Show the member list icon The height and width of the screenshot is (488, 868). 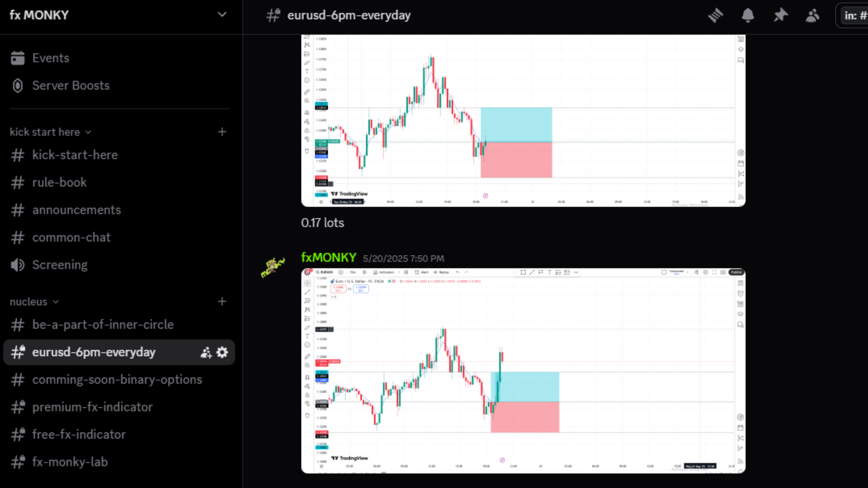[x=812, y=16]
